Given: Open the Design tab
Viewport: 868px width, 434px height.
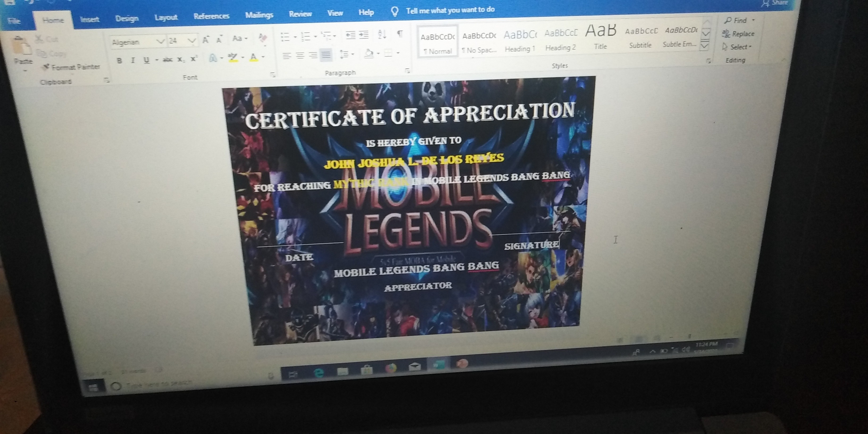Looking at the screenshot, I should [x=127, y=18].
